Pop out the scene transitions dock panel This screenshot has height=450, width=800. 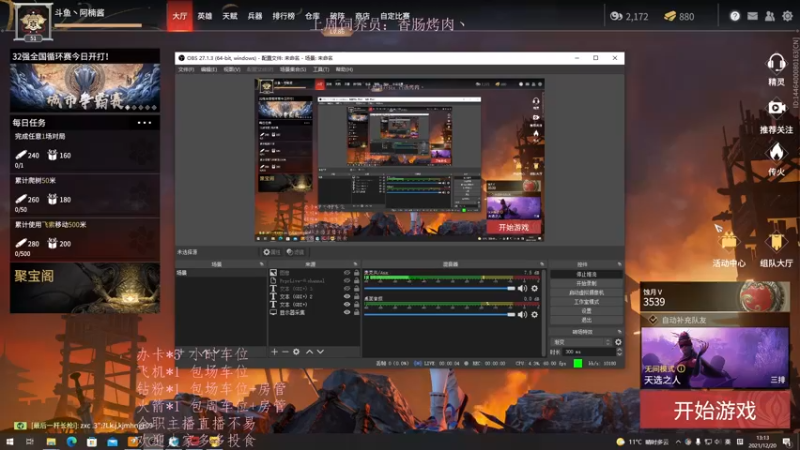pos(619,332)
